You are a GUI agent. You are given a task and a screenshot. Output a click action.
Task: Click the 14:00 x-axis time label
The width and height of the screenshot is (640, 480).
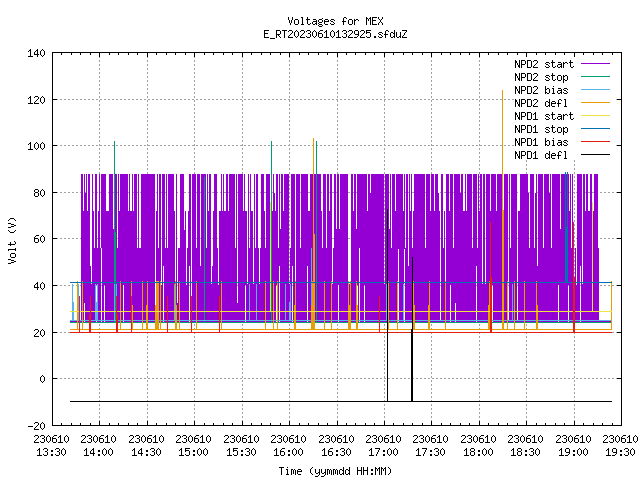(98, 452)
